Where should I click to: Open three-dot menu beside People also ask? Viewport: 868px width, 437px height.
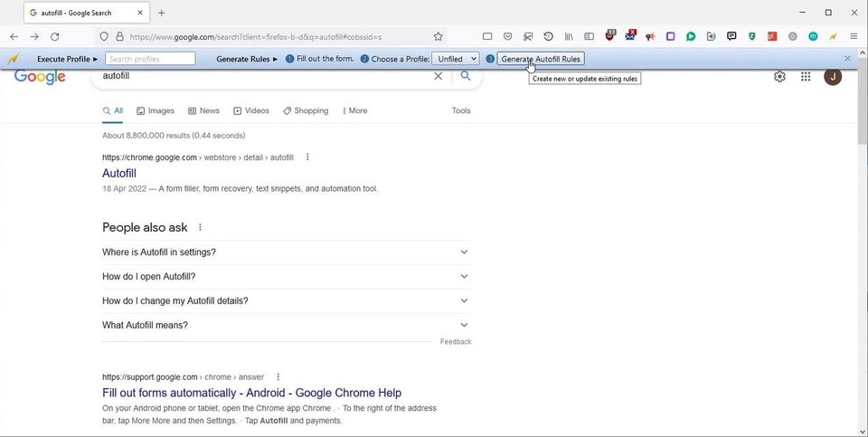click(200, 227)
